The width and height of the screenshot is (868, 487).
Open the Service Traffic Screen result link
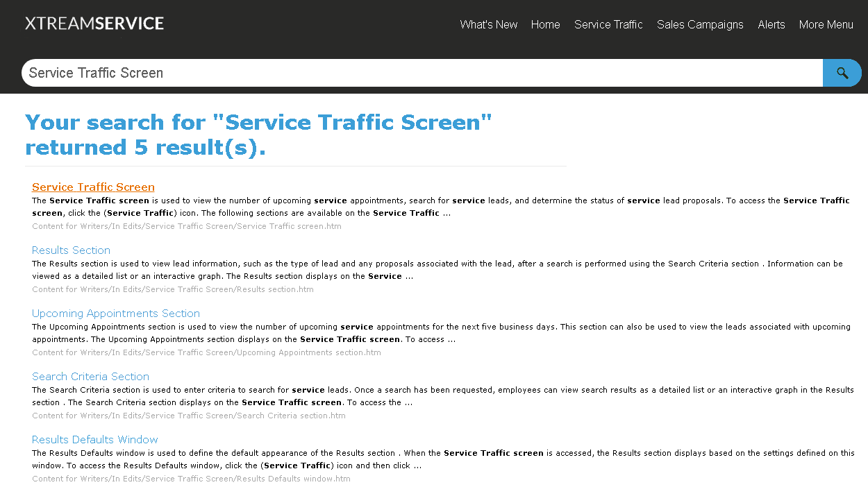(93, 187)
